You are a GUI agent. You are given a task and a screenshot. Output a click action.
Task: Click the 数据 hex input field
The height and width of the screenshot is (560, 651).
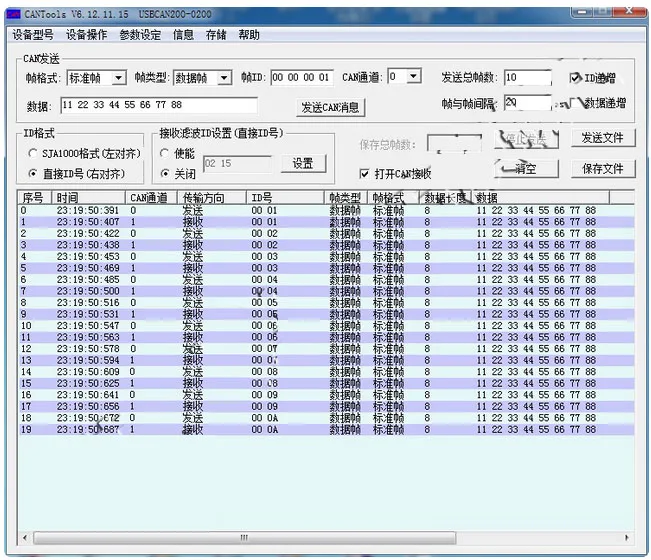point(159,105)
